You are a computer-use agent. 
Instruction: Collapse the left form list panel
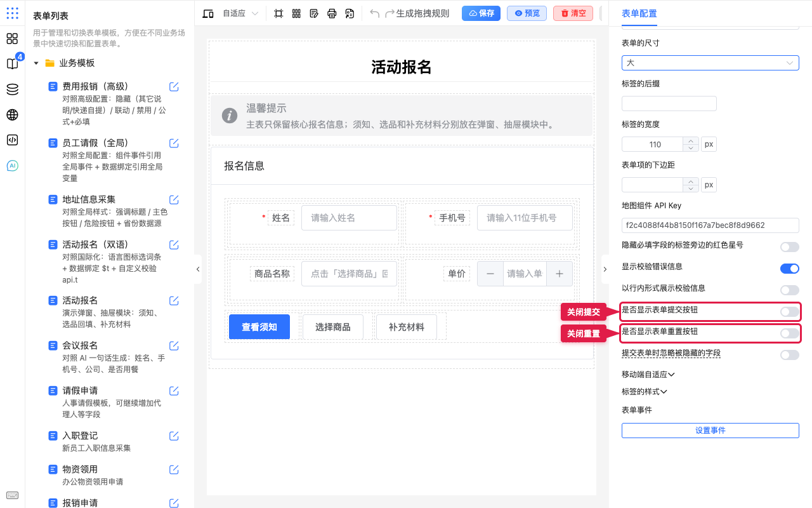pos(198,269)
